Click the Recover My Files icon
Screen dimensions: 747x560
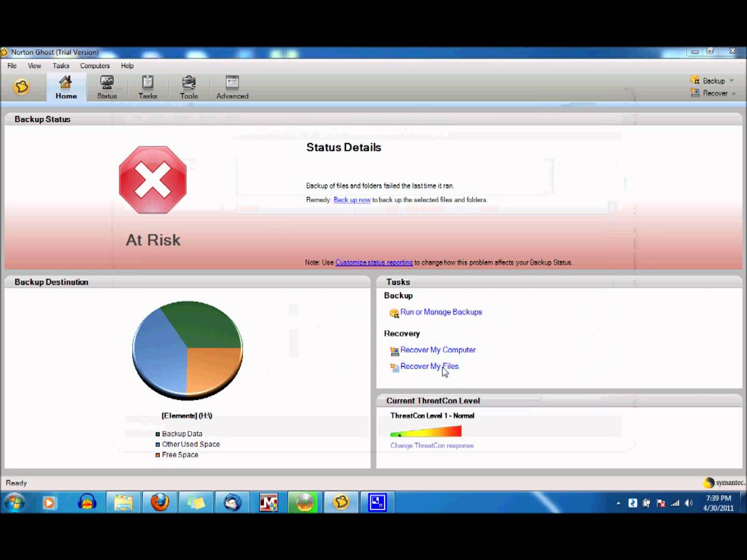(x=394, y=367)
